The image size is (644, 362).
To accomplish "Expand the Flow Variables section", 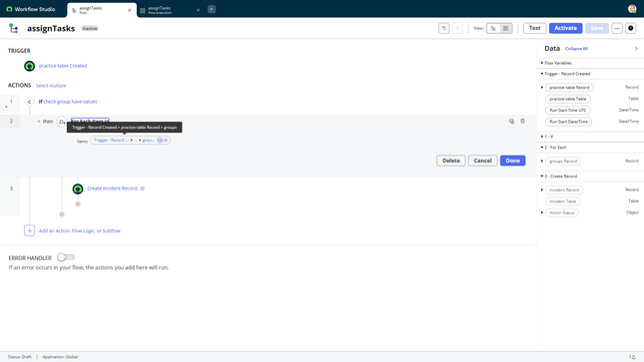I will [x=542, y=63].
